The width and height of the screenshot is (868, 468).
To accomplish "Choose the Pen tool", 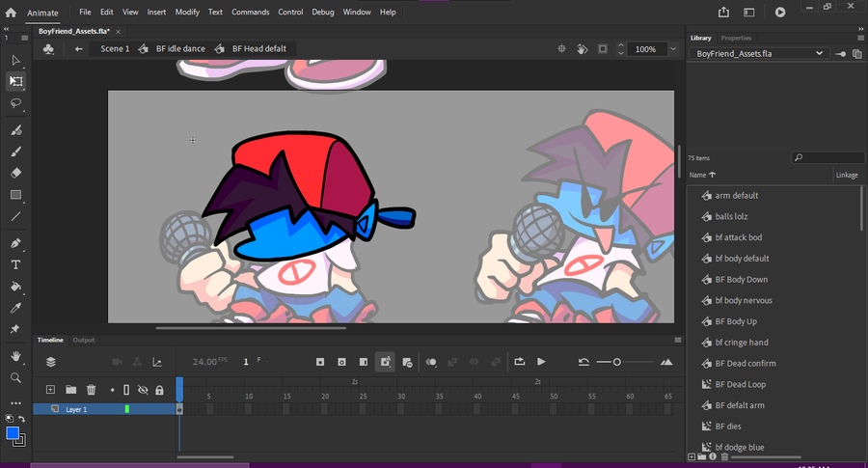I will 15,243.
